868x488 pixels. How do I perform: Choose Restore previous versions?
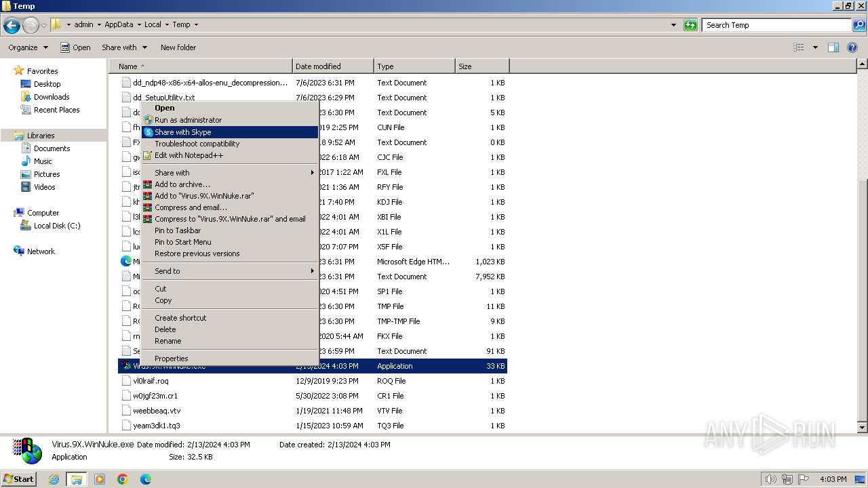click(x=229, y=253)
